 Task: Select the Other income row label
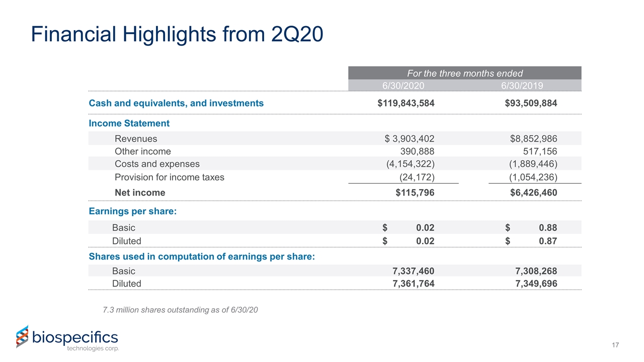(142, 151)
